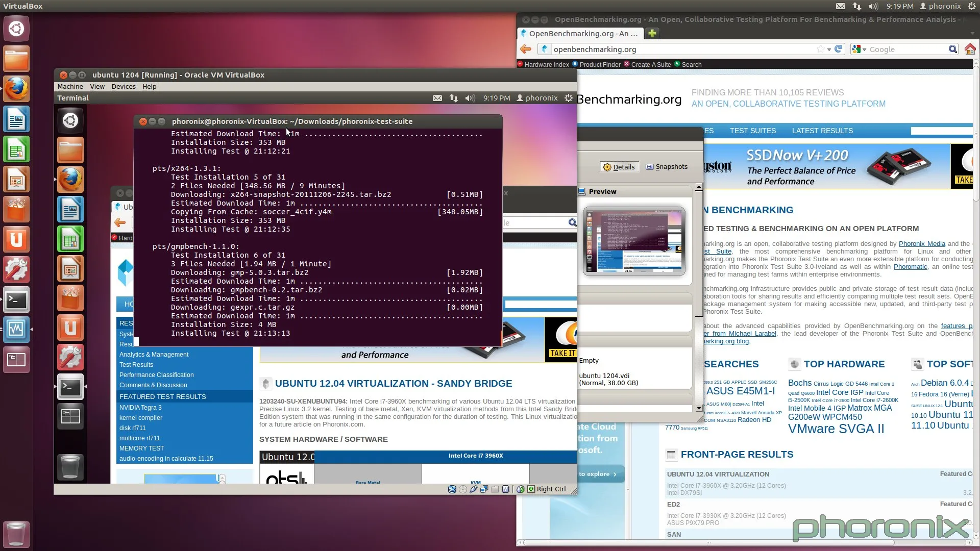
Task: Open Performance Classification in guest page sidebar
Action: 156,374
